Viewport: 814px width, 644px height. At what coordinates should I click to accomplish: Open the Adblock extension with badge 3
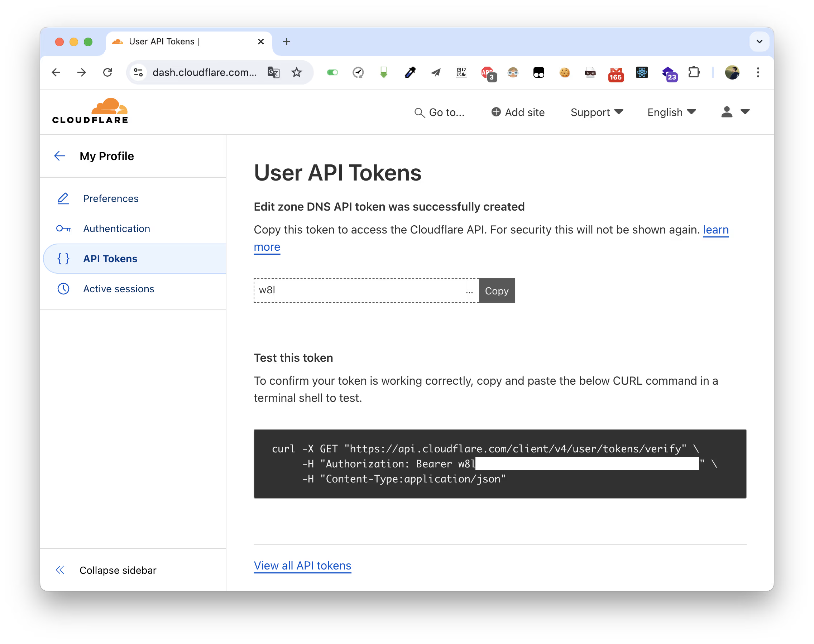[488, 73]
